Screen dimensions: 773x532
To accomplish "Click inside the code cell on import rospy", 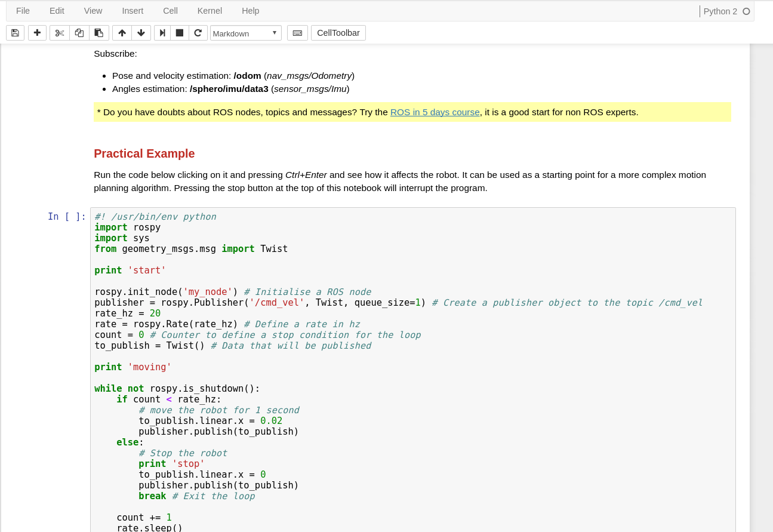I will [x=127, y=227].
